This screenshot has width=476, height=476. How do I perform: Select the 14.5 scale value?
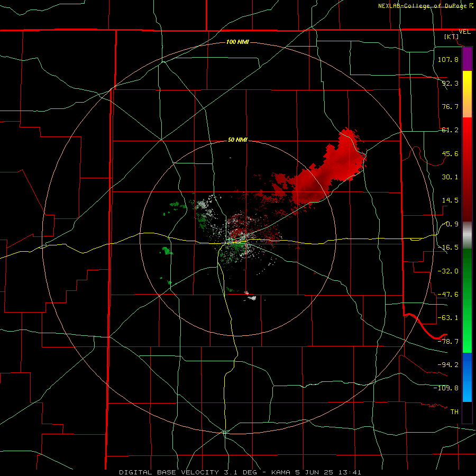coord(450,200)
